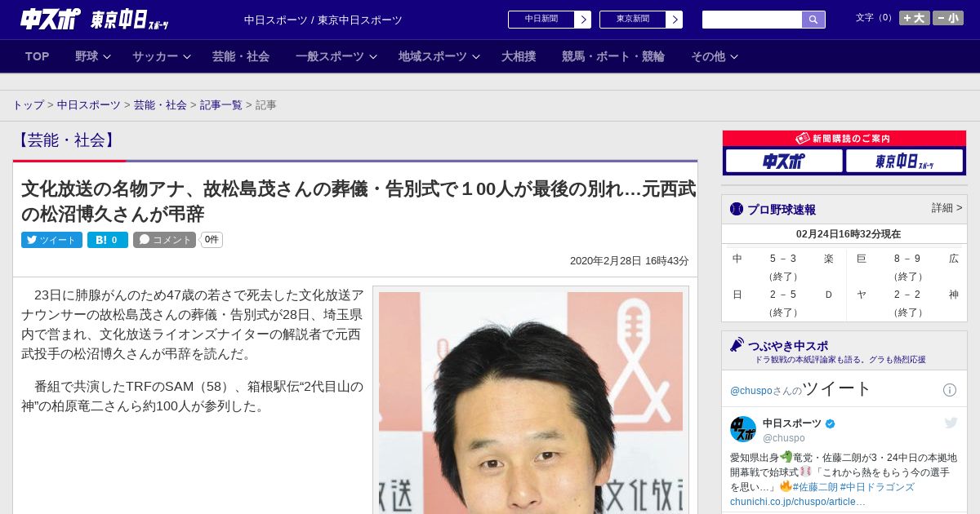Image resolution: width=980 pixels, height=514 pixels.
Task: Open the プロ野球速報 heading link
Action: 781,209
